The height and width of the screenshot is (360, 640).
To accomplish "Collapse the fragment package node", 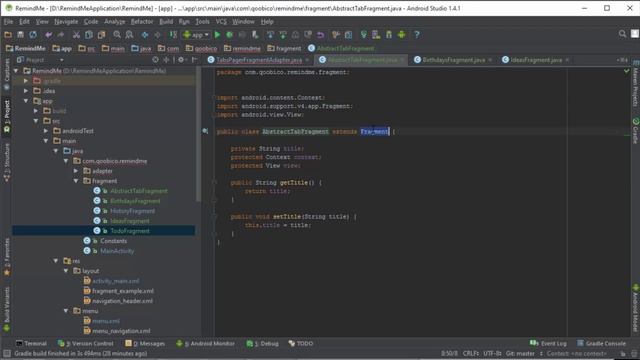I will pos(76,181).
